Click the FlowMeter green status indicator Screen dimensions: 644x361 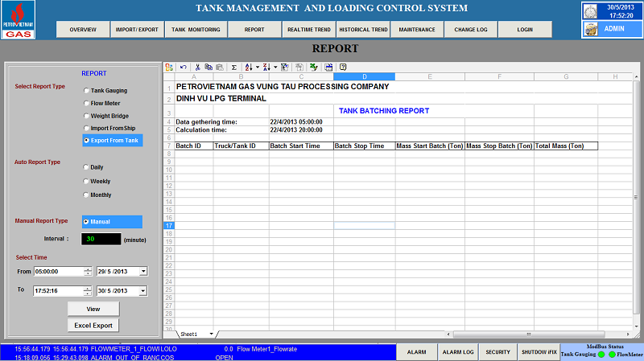(x=612, y=355)
